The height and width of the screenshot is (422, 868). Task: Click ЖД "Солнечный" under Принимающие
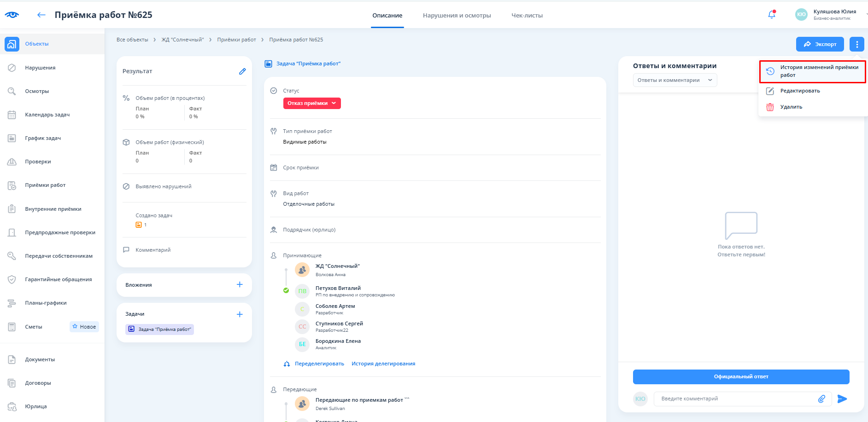[338, 266]
